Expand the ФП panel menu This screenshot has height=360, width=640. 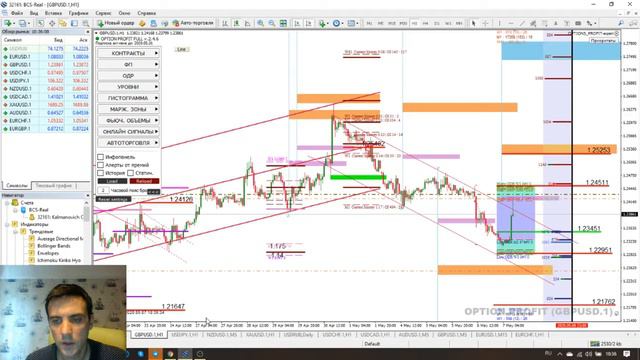point(128,64)
